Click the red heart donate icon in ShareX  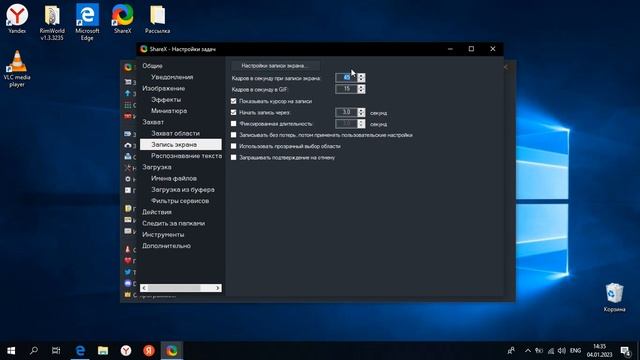click(x=128, y=260)
